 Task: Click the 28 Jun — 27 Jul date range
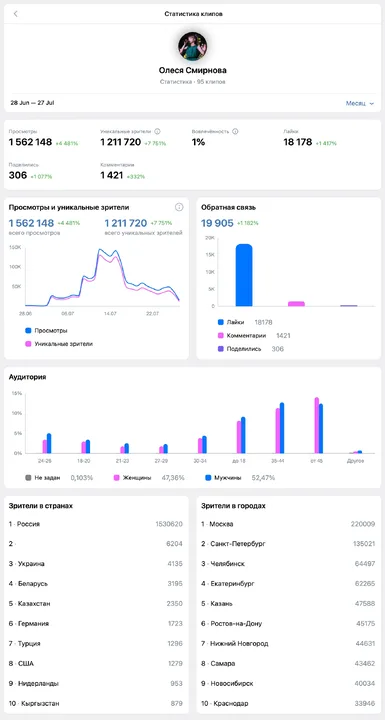(x=32, y=103)
